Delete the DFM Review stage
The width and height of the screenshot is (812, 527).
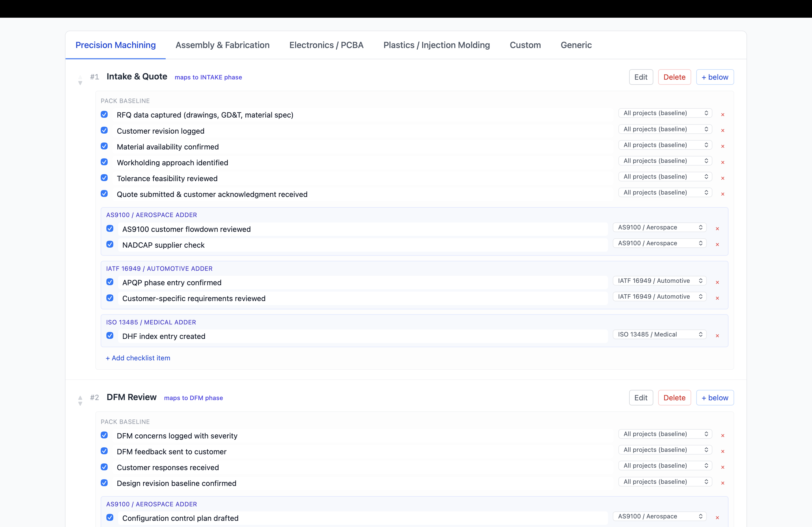(x=675, y=398)
